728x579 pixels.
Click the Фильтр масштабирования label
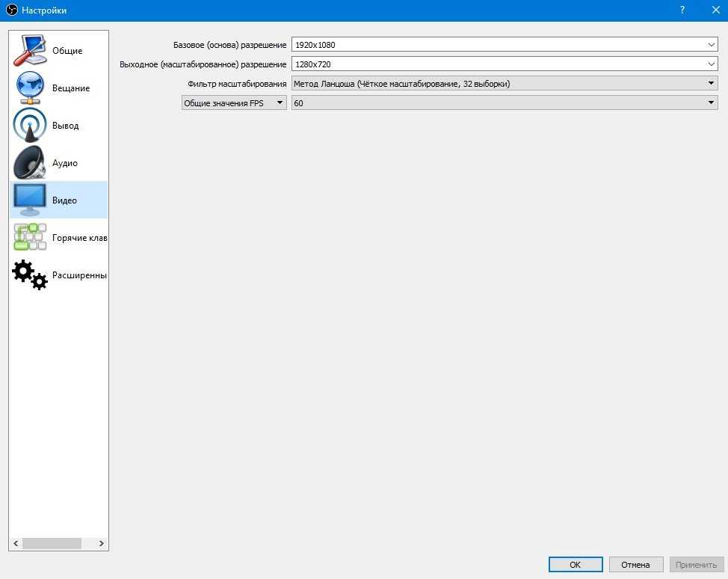(237, 84)
